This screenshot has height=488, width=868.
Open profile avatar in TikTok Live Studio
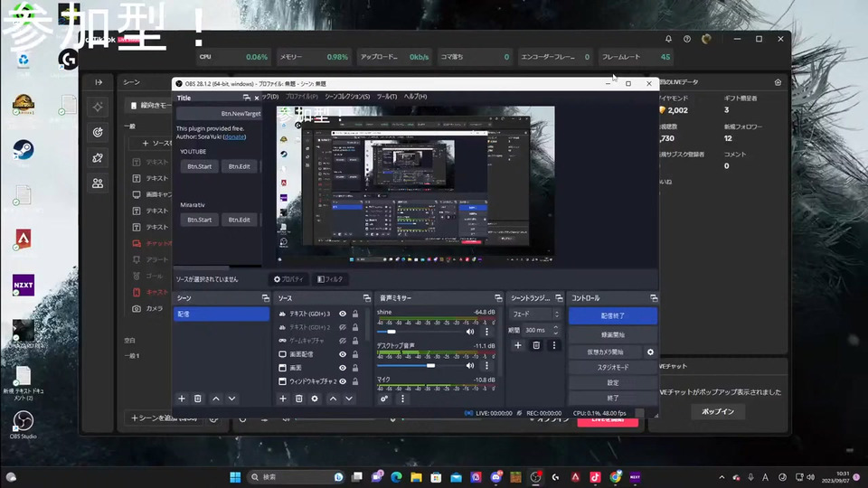pos(706,39)
